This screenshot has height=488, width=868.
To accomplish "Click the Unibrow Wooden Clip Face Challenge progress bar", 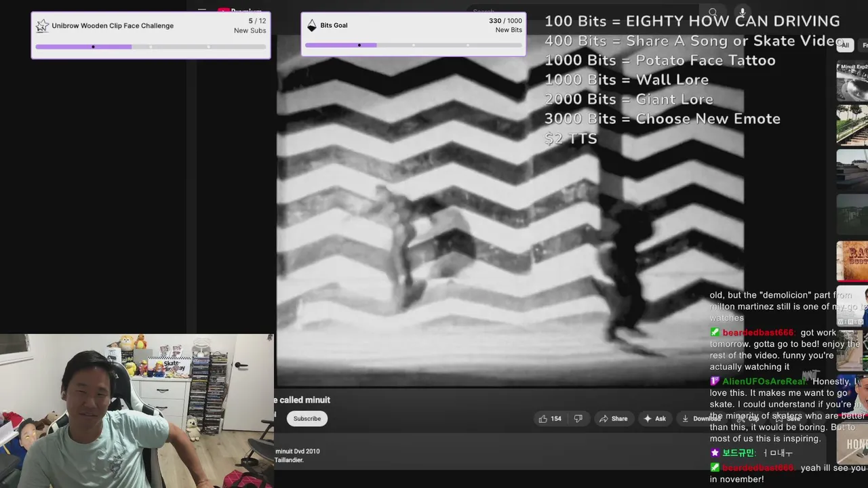I will [151, 47].
